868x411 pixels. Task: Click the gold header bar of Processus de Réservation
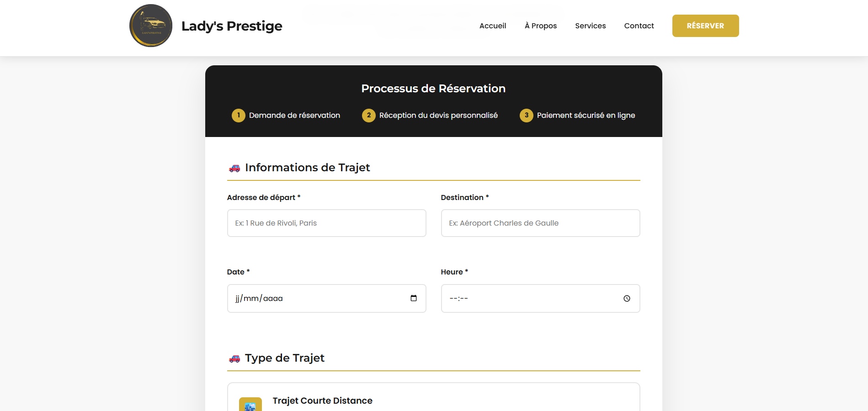(x=433, y=88)
